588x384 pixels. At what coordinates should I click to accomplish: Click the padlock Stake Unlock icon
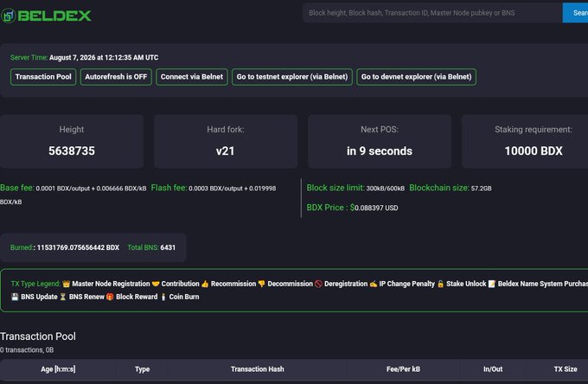point(440,284)
